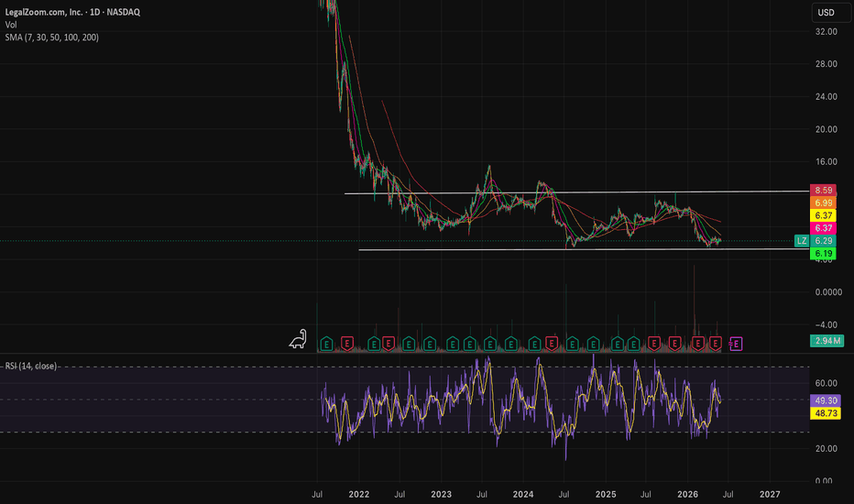
Task: Select the lower white horizontal support line
Action: pos(584,249)
